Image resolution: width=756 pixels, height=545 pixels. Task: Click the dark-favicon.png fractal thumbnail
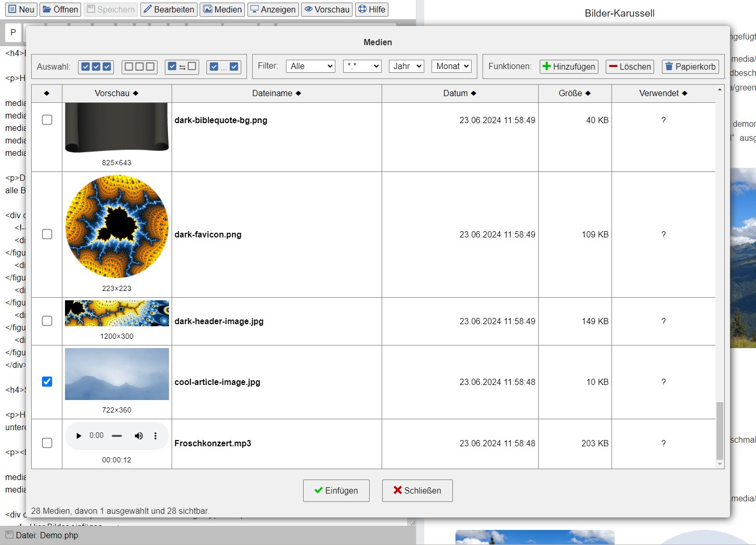(x=117, y=227)
